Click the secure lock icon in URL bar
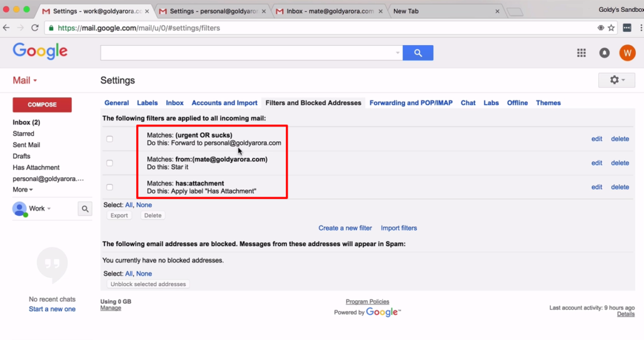This screenshot has width=644, height=340. pos(51,28)
